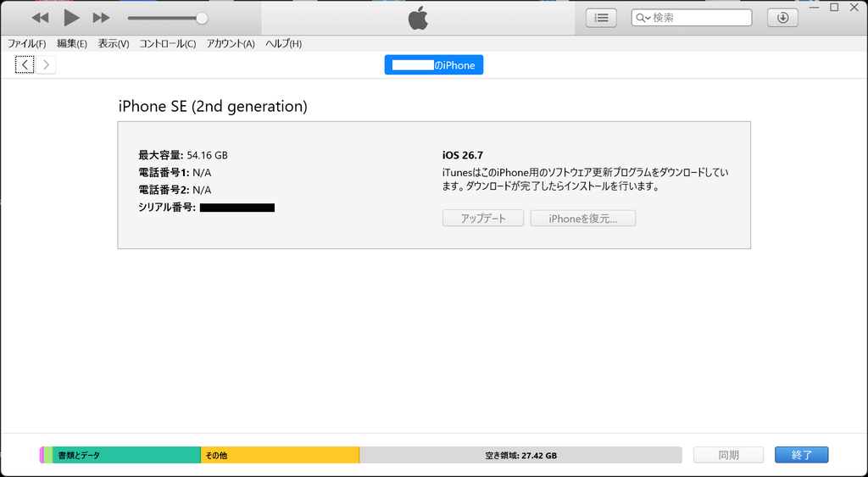The image size is (868, 477).
Task: Minimize the iTunes window
Action: (x=814, y=7)
